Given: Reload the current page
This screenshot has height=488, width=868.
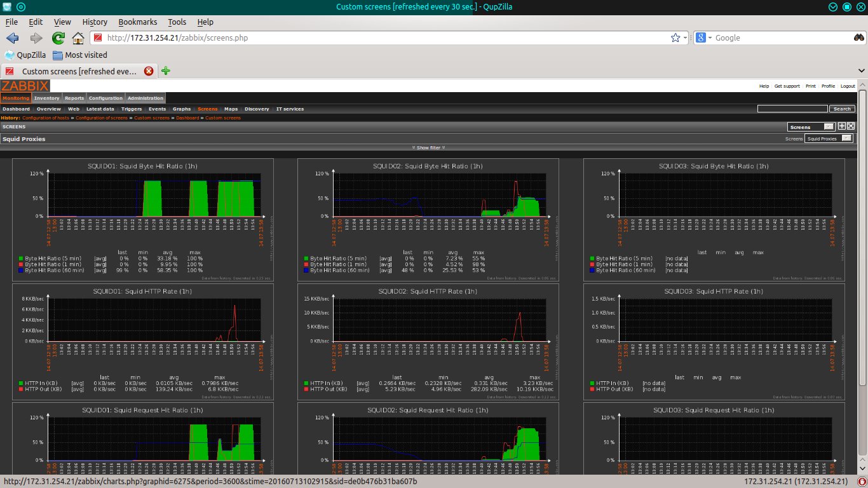Looking at the screenshot, I should [57, 37].
